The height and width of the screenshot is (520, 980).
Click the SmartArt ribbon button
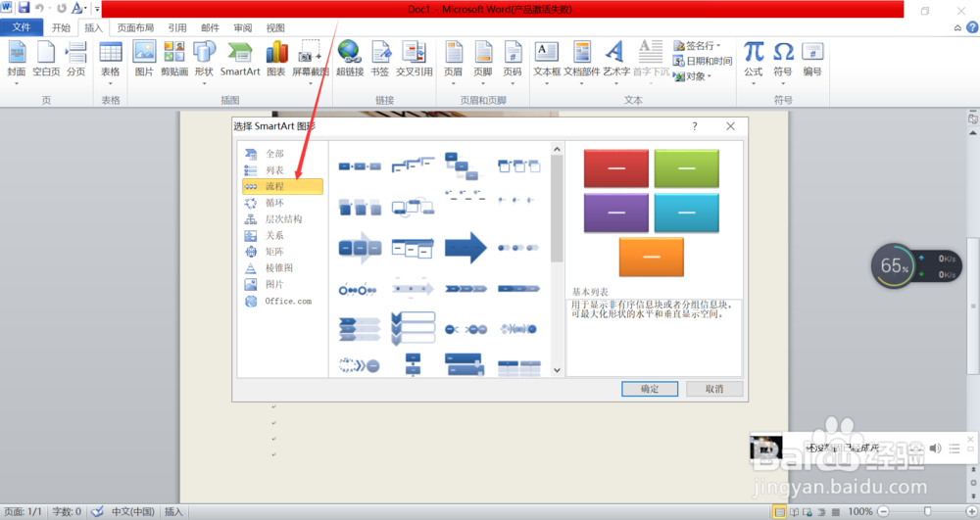(x=240, y=60)
